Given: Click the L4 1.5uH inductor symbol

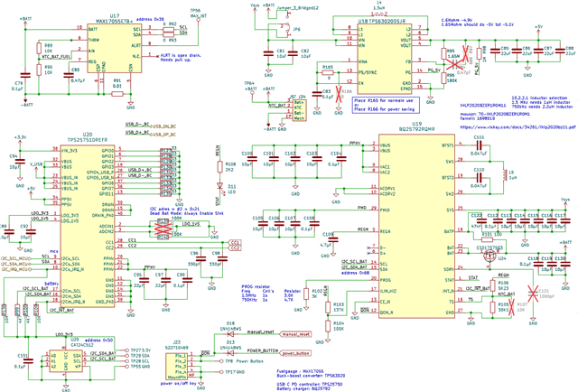Looking at the screenshot, I should pyautogui.click(x=379, y=14).
